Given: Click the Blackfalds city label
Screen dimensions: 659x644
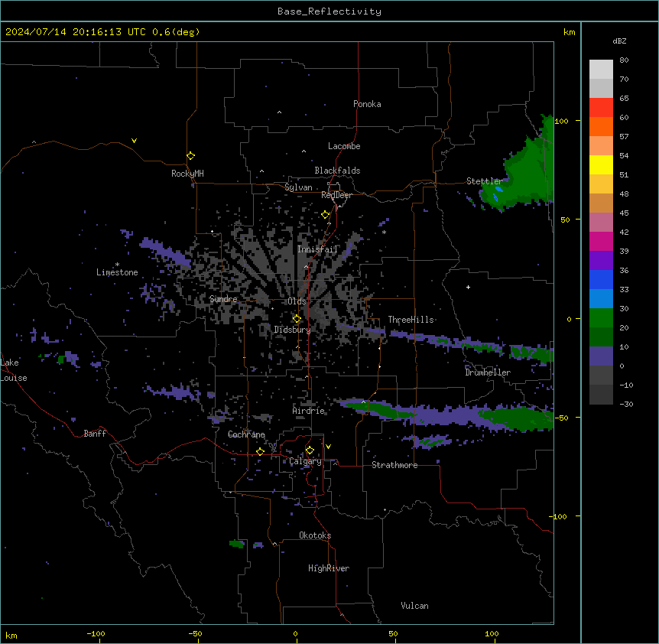Looking at the screenshot, I should click(x=337, y=171).
